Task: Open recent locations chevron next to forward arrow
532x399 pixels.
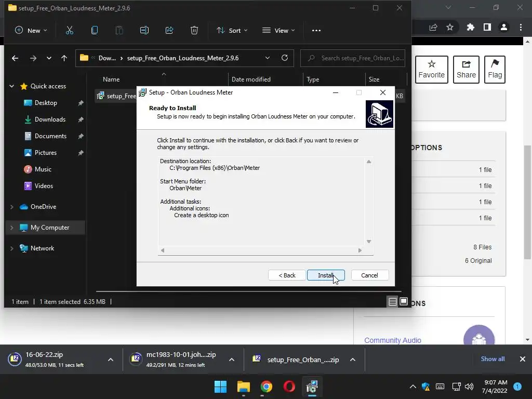Action: [x=49, y=58]
